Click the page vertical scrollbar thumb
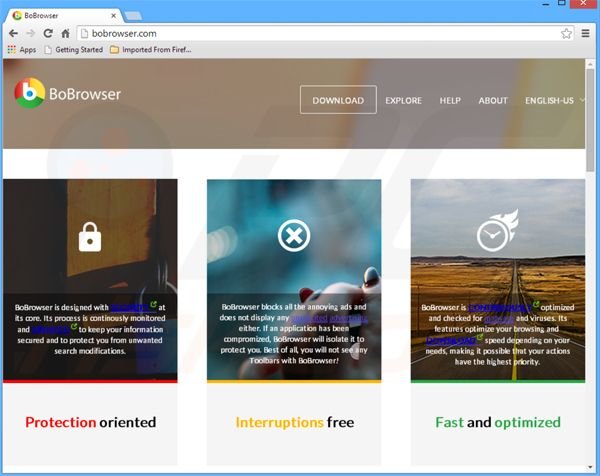Image resolution: width=600 pixels, height=476 pixels. tap(590, 121)
